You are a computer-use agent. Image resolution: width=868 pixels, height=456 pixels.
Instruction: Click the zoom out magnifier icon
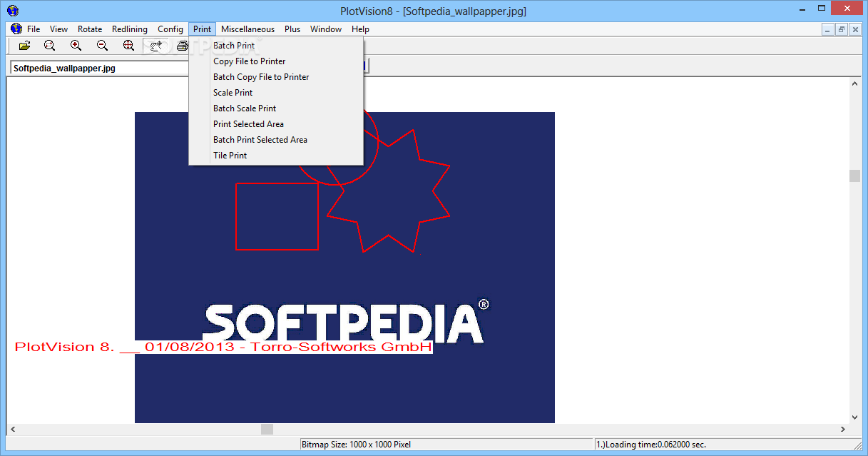click(x=102, y=46)
